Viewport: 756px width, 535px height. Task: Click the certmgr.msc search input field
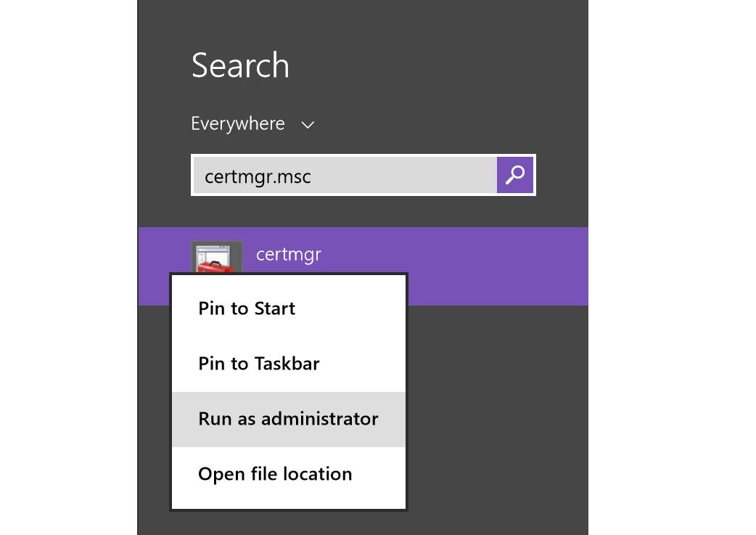pyautogui.click(x=345, y=175)
